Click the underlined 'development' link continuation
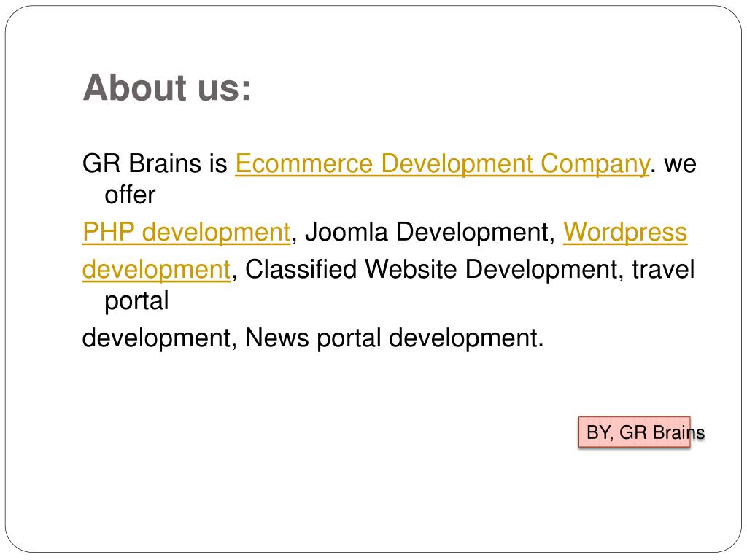 (156, 270)
